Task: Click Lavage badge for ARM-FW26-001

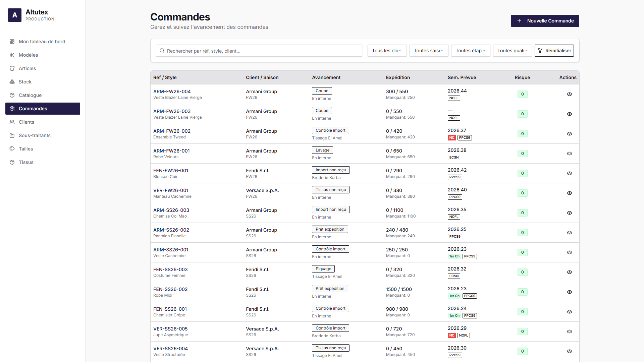Action: tap(322, 150)
